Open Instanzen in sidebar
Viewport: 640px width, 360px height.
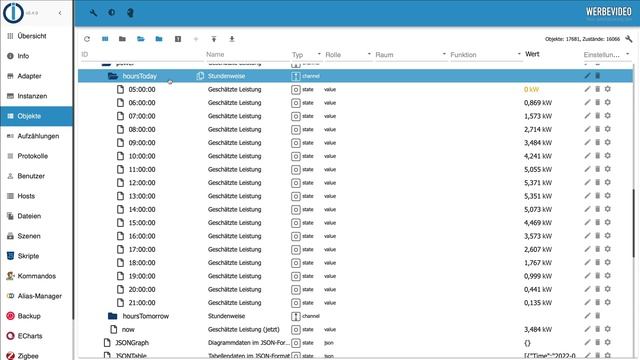click(x=37, y=96)
